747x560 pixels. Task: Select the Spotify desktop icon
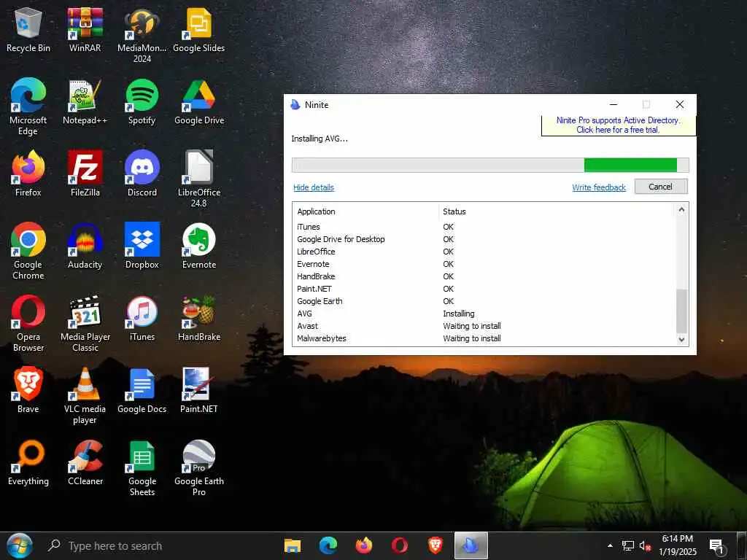(x=142, y=102)
